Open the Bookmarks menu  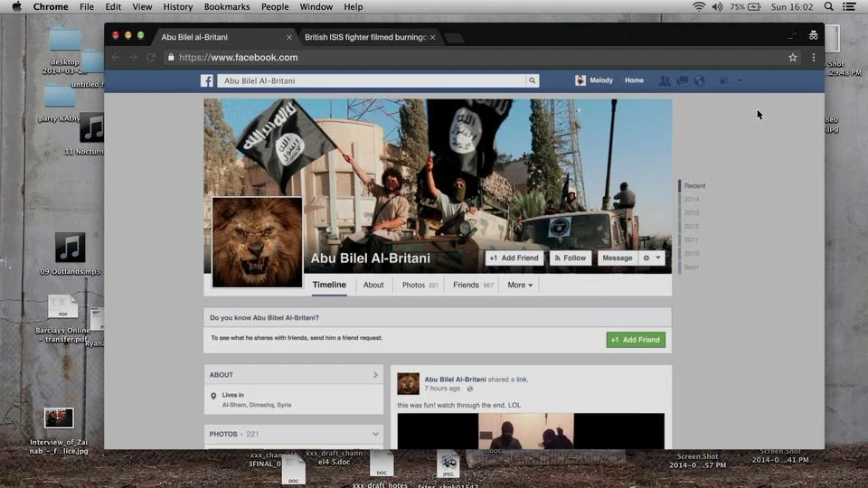click(227, 6)
